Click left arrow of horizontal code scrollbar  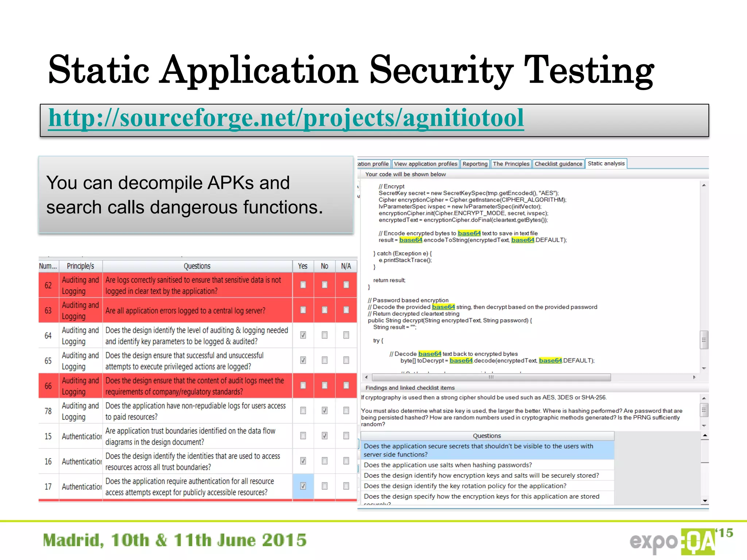(x=366, y=377)
